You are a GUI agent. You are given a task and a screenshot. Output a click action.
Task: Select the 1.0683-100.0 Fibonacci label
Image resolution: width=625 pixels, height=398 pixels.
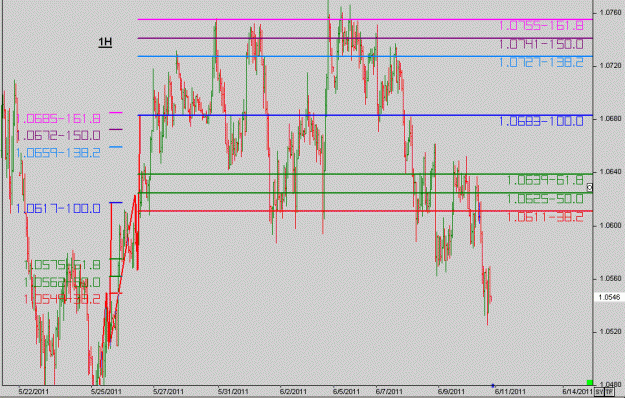[541, 122]
